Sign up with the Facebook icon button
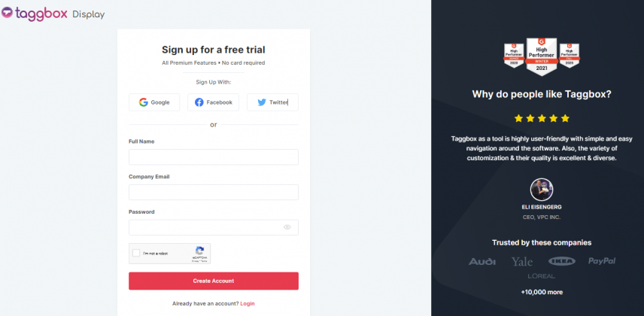This screenshot has height=316, width=644. click(213, 102)
